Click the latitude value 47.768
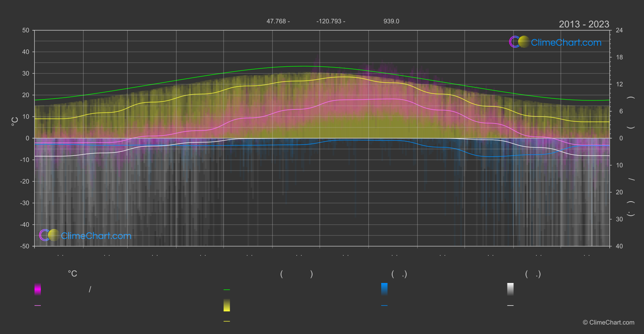This screenshot has width=644, height=334. point(276,21)
